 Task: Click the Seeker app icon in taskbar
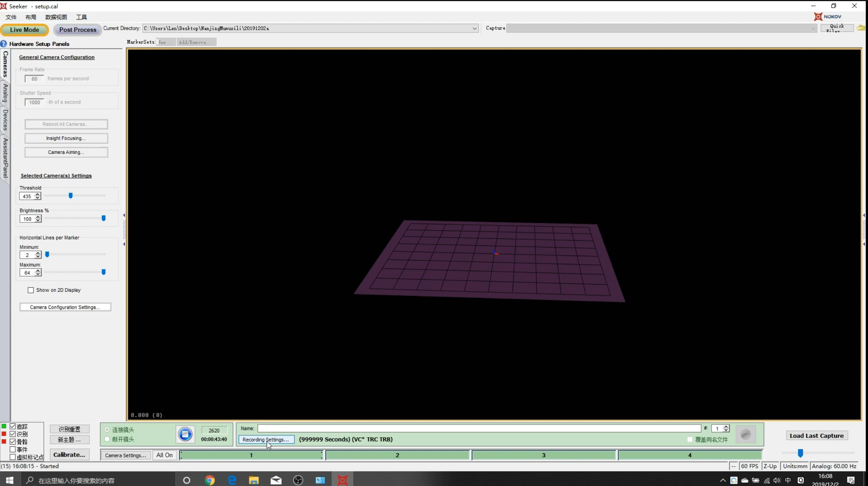pyautogui.click(x=342, y=480)
